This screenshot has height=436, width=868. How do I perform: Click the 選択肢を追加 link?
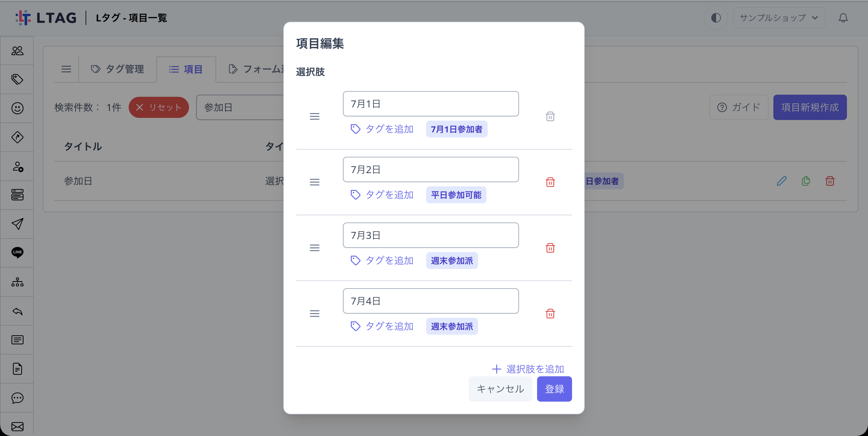point(528,369)
